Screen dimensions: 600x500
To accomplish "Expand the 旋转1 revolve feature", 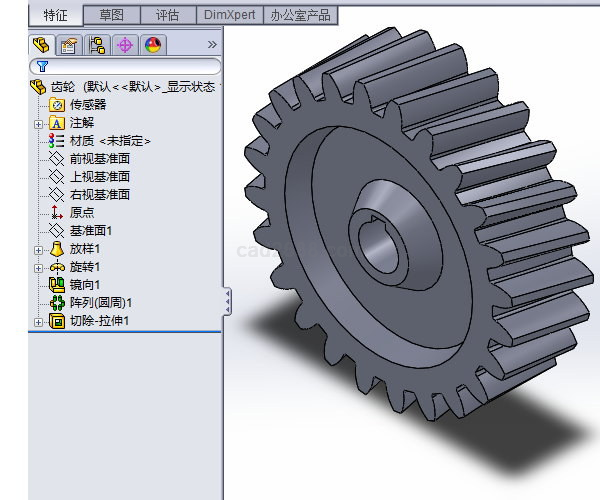I will click(39, 267).
